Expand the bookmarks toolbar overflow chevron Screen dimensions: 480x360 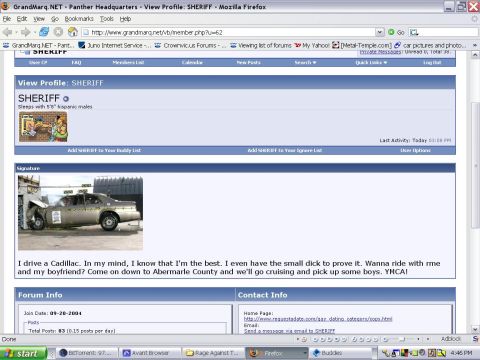(474, 45)
